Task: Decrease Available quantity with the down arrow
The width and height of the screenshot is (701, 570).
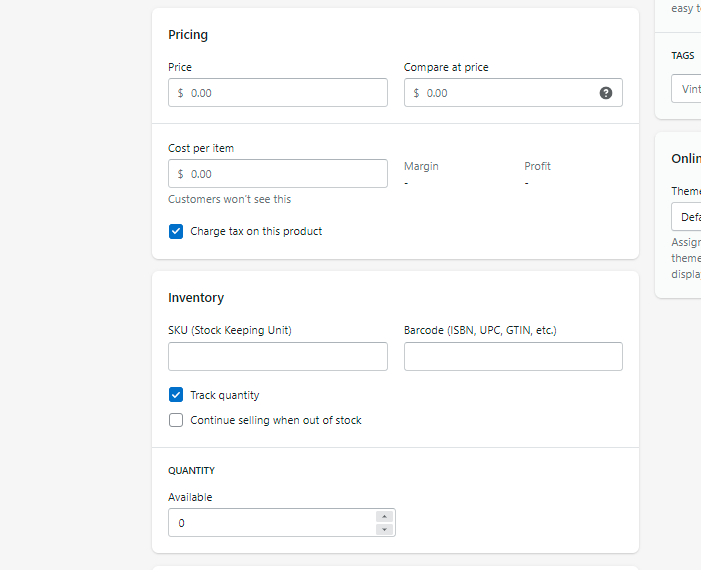Action: click(384, 529)
